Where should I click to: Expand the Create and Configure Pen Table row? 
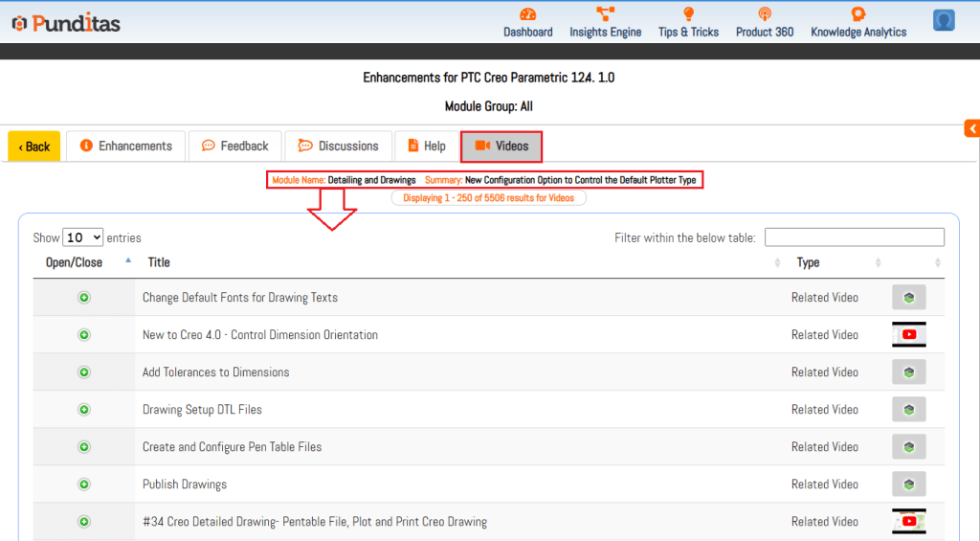tap(84, 447)
